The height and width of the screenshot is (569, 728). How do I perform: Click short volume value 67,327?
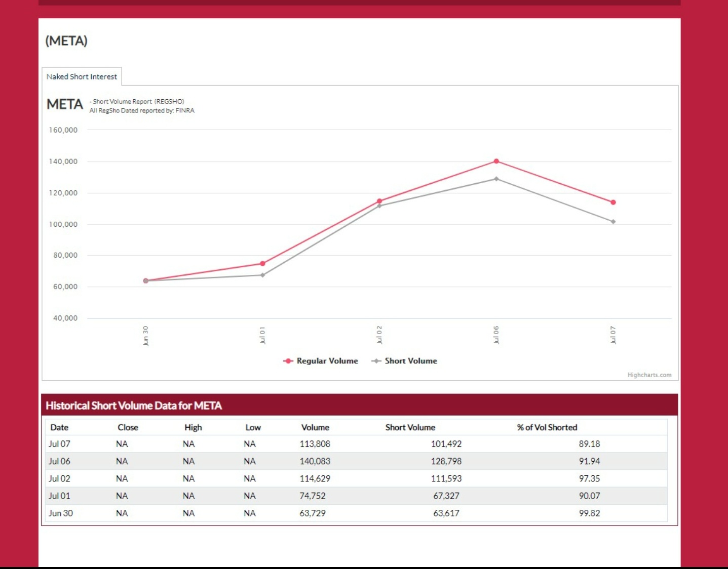point(446,496)
